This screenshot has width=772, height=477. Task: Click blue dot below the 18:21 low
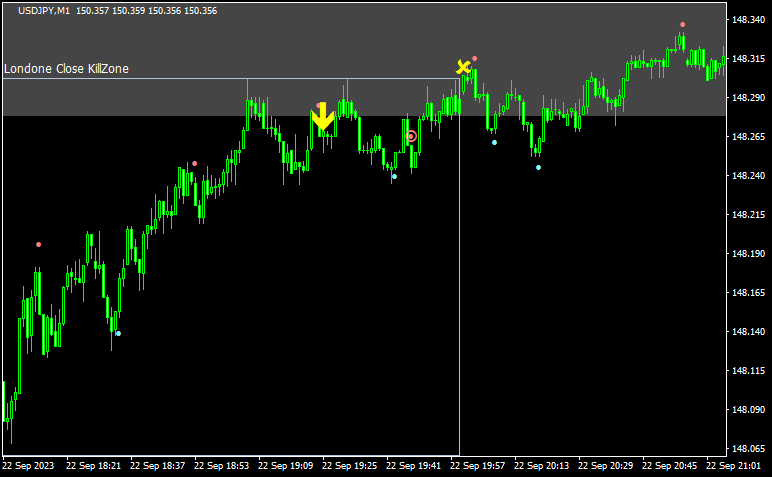118,333
